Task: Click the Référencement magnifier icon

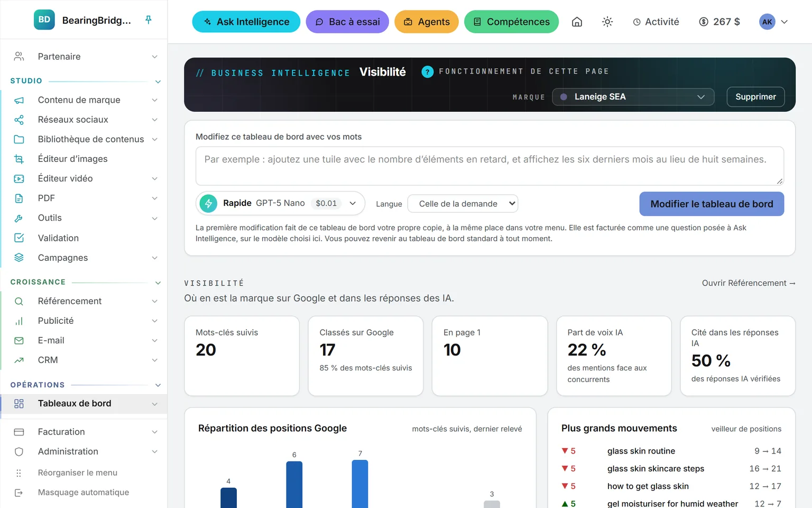Action: 19,301
